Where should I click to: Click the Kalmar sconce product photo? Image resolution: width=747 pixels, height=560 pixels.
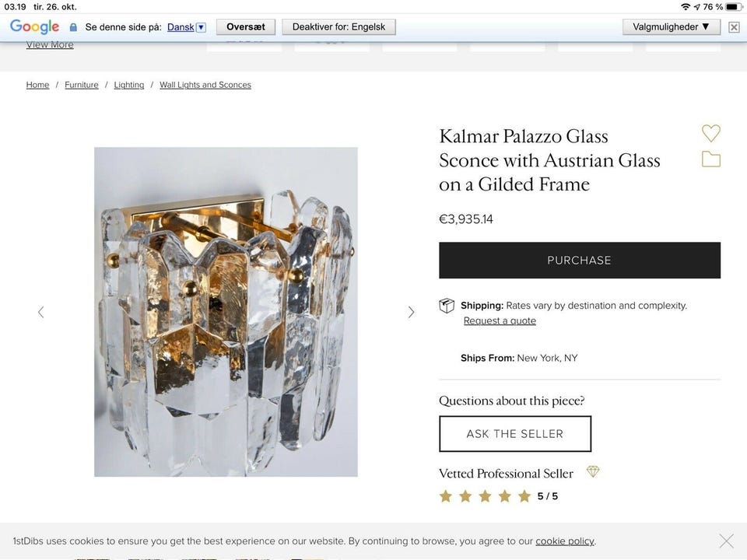226,312
